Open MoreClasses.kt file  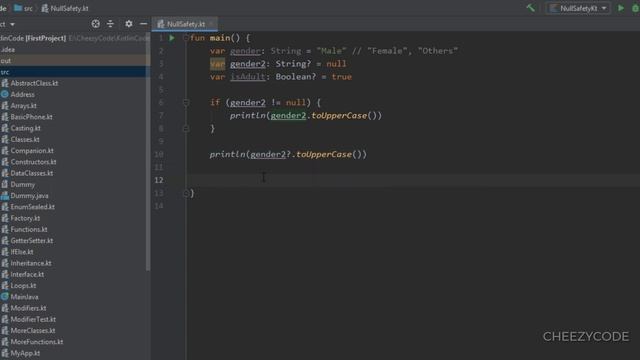33,331
